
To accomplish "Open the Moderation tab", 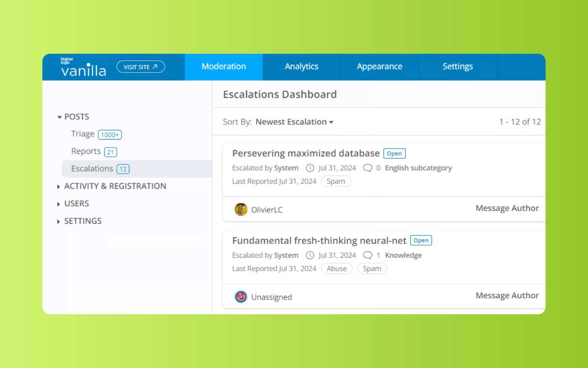I will [x=224, y=67].
